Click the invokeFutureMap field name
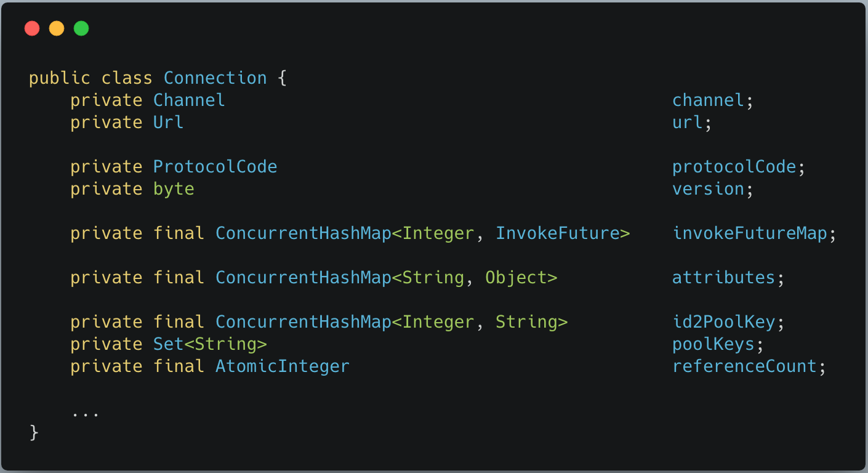The width and height of the screenshot is (868, 473). tap(749, 233)
